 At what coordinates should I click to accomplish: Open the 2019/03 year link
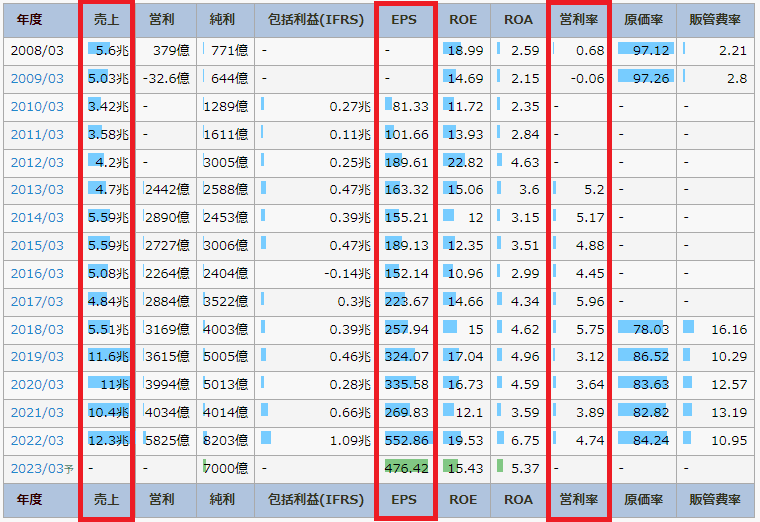coord(36,356)
